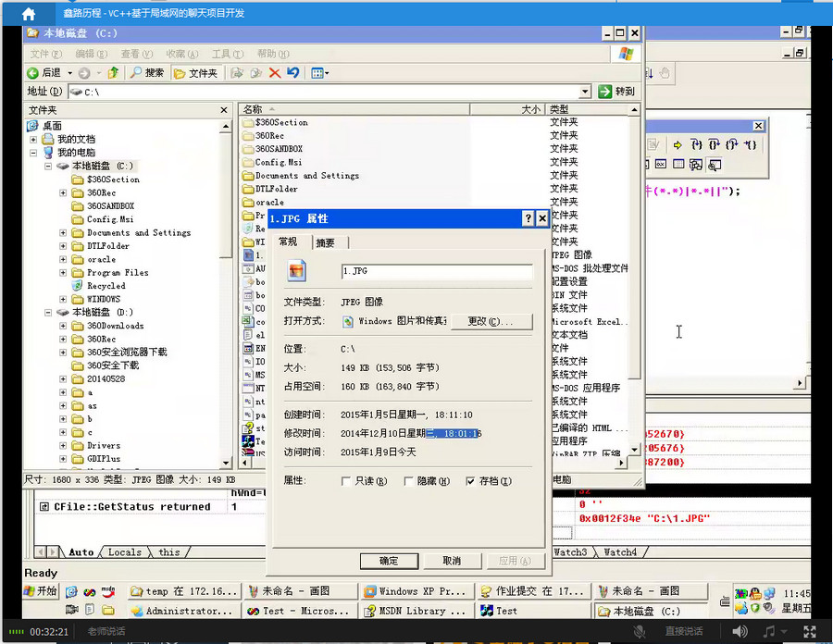
Task: Uncheck the Archive (存档) checkbox
Action: [470, 481]
